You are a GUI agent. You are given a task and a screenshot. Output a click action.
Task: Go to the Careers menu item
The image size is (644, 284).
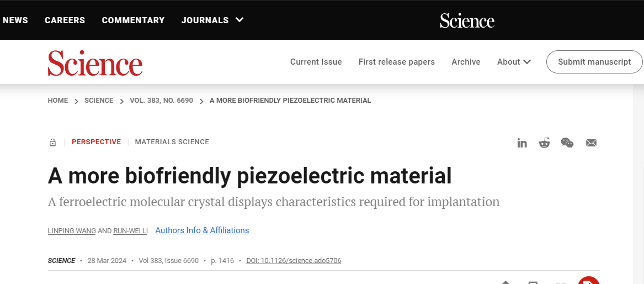(x=65, y=20)
